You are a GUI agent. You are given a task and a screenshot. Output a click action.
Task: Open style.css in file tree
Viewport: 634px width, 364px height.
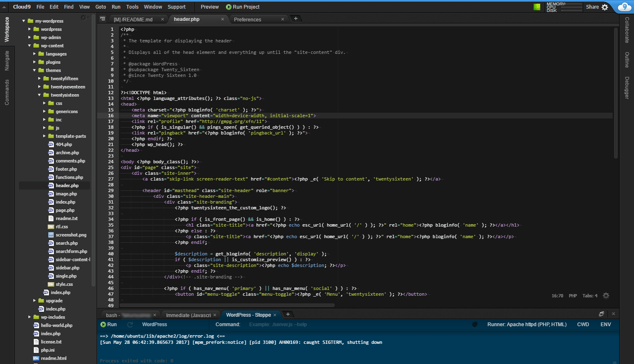tap(64, 284)
